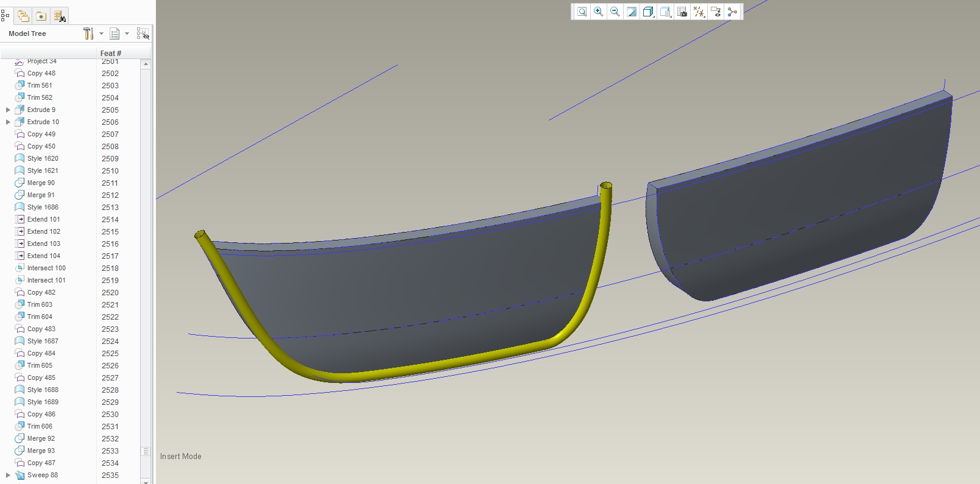Select Extend 104 in the model tree
This screenshot has height=484, width=980.
point(44,256)
